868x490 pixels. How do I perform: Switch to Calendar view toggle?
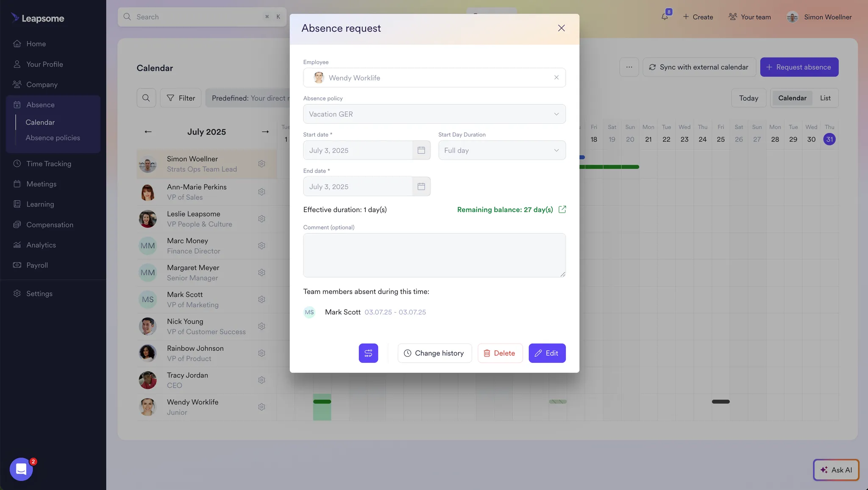point(792,98)
